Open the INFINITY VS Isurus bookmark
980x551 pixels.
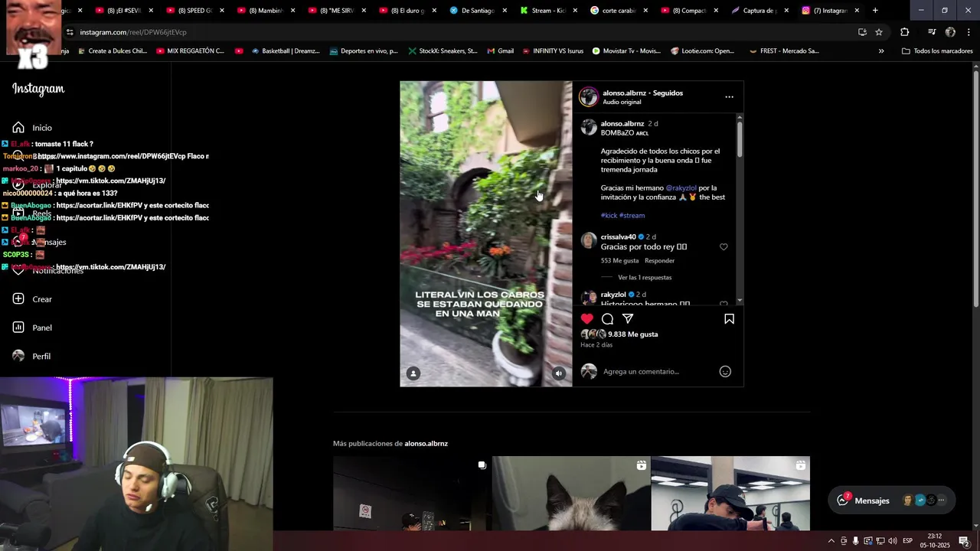tap(551, 51)
